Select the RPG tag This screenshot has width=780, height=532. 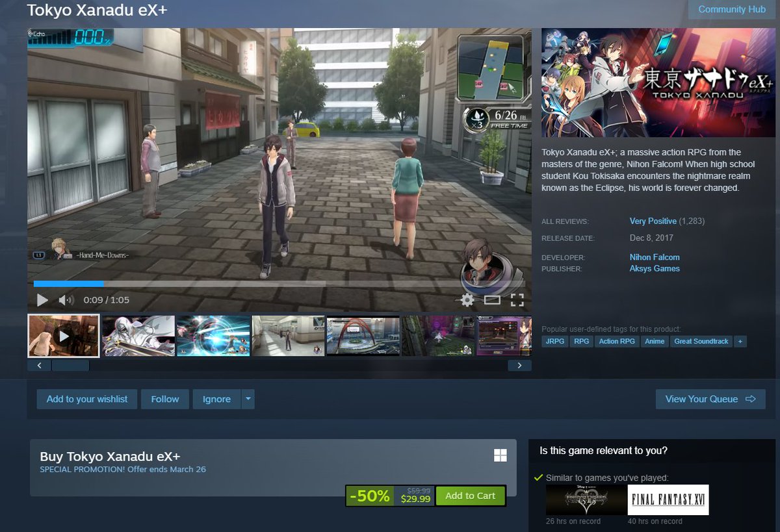click(x=580, y=341)
